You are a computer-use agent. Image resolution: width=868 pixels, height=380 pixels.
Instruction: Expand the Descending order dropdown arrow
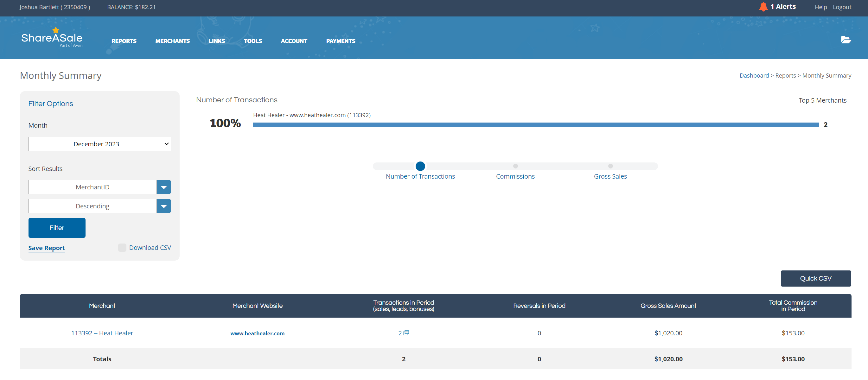pos(164,206)
